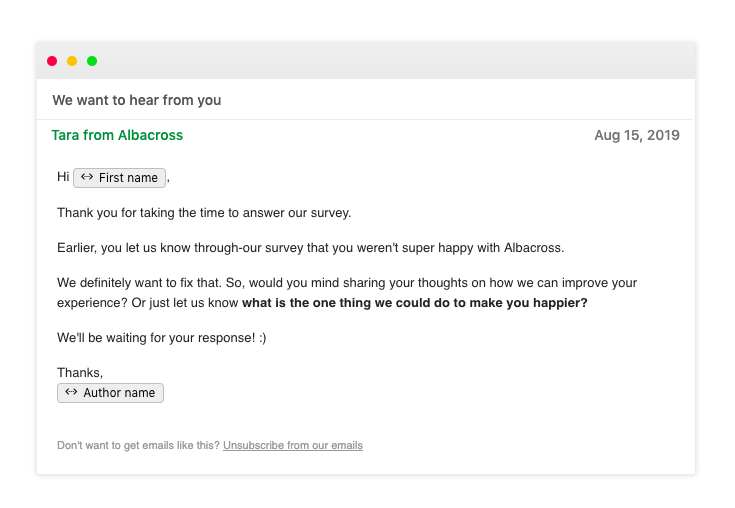Image resolution: width=735 pixels, height=508 pixels.
Task: Click the First name merge-tag arrow icon
Action: click(87, 177)
